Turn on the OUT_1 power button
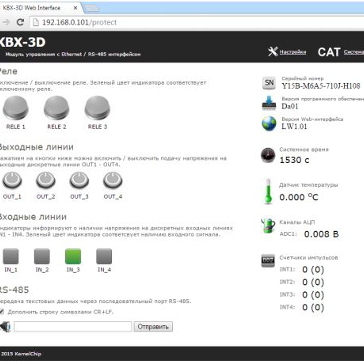This screenshot has height=364, width=364. pos(12,180)
